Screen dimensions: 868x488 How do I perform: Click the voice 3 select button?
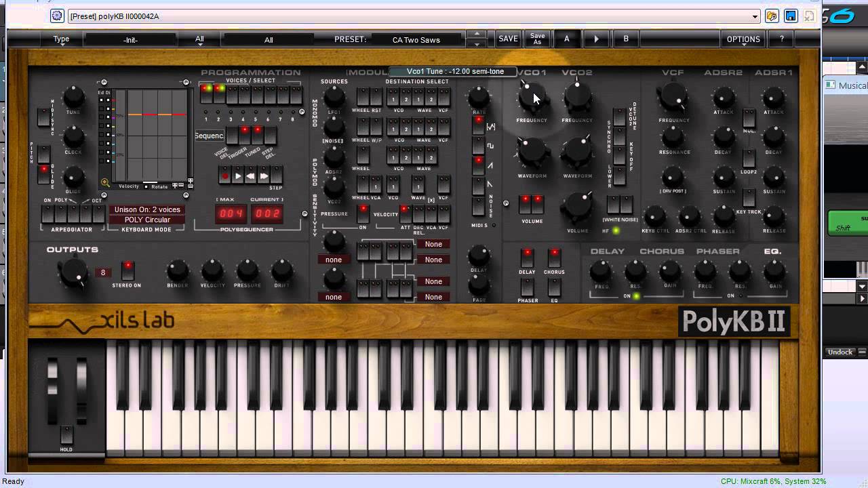pyautogui.click(x=231, y=94)
